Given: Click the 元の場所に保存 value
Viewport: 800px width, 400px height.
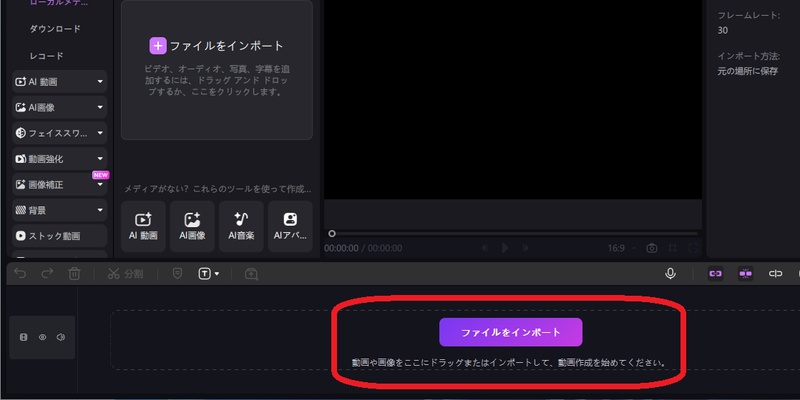Looking at the screenshot, I should 747,71.
